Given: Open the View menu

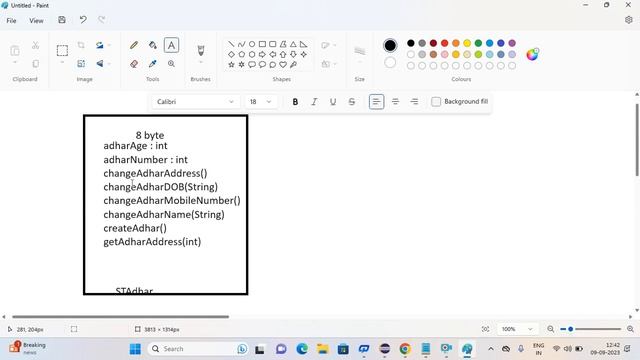Looking at the screenshot, I should tap(36, 20).
